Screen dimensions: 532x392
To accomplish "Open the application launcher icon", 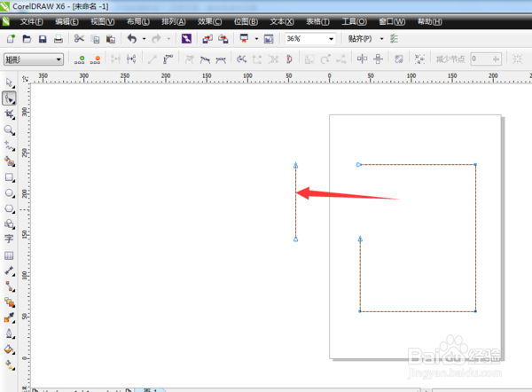I will (244, 38).
